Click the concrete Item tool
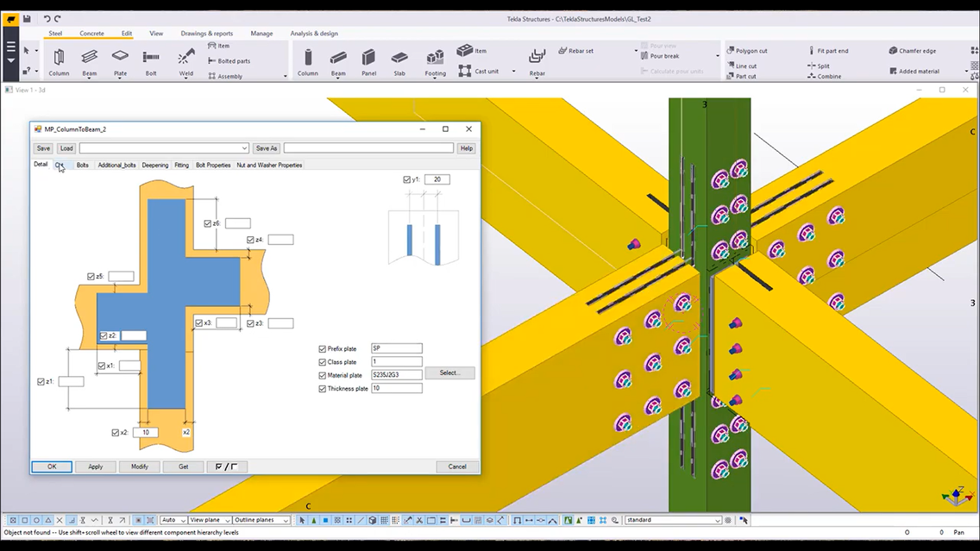980x551 pixels. [x=472, y=50]
